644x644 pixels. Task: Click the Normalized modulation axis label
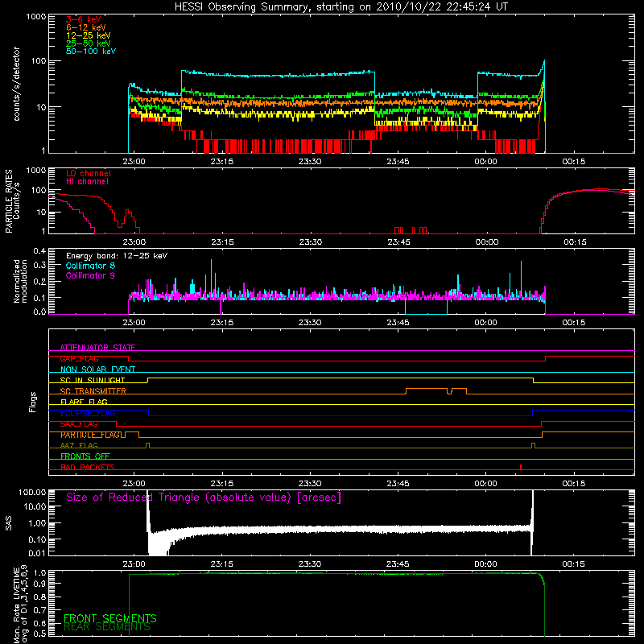tap(21, 281)
